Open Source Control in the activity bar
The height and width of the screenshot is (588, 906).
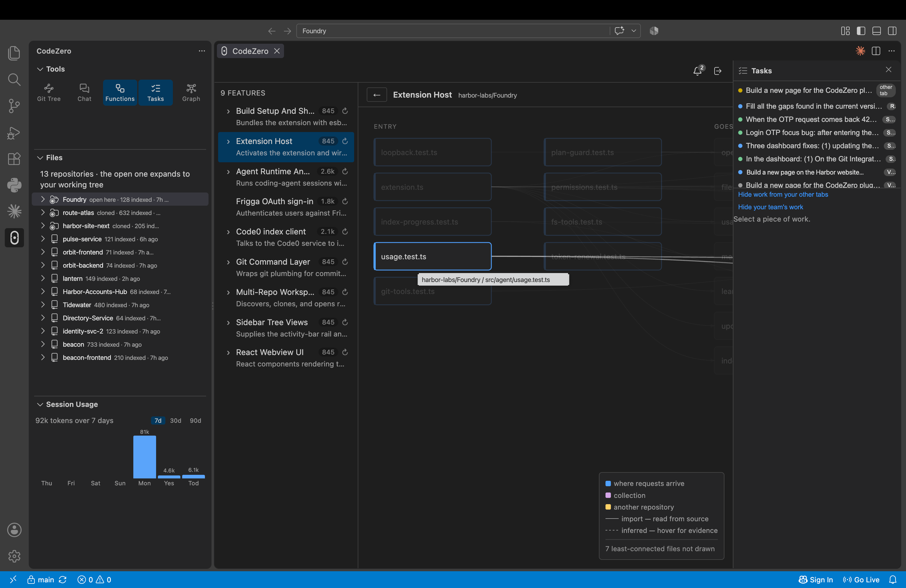(x=14, y=106)
